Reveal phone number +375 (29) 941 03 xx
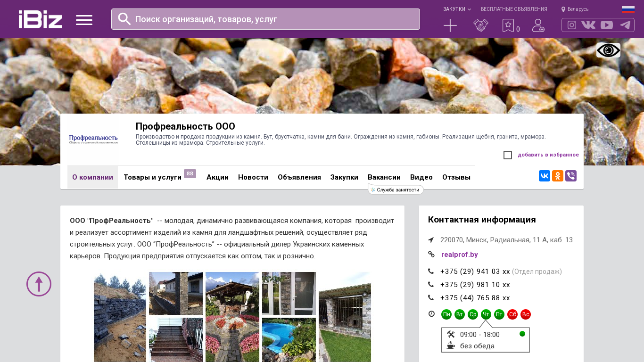The width and height of the screenshot is (644, 362). [475, 271]
